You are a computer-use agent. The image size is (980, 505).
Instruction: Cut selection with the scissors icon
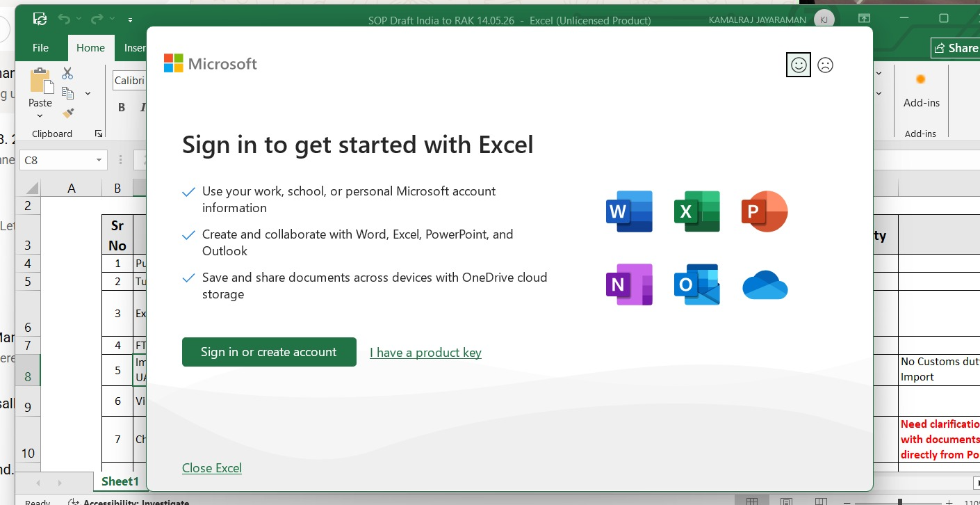tap(67, 73)
